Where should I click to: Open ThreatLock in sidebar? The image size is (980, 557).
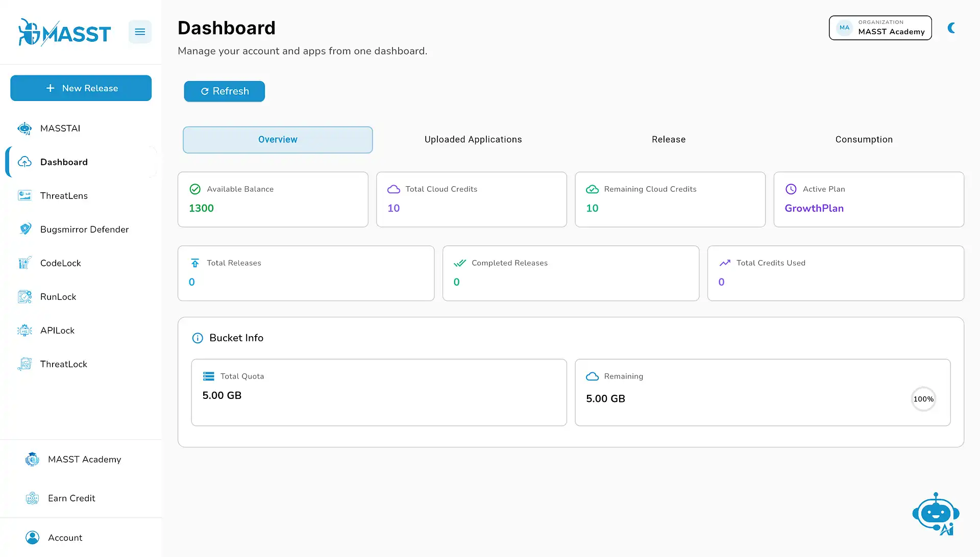[x=81, y=364]
